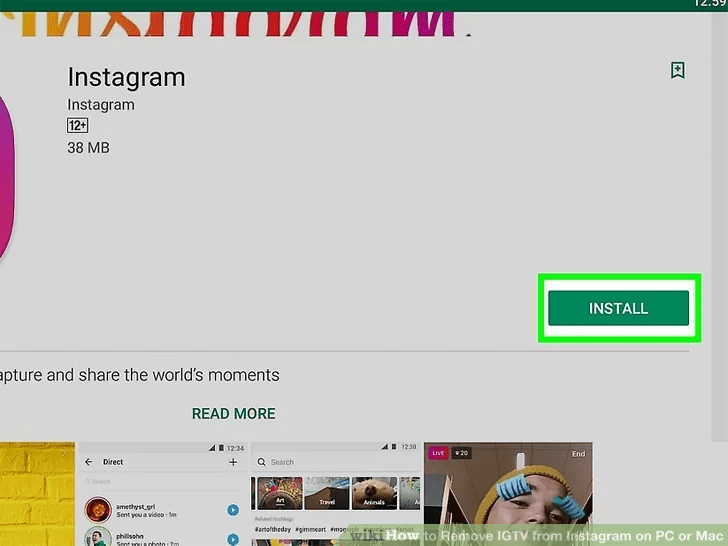This screenshot has width=728, height=546.
Task: Click the Instagram app logo icon
Action: tap(7, 176)
